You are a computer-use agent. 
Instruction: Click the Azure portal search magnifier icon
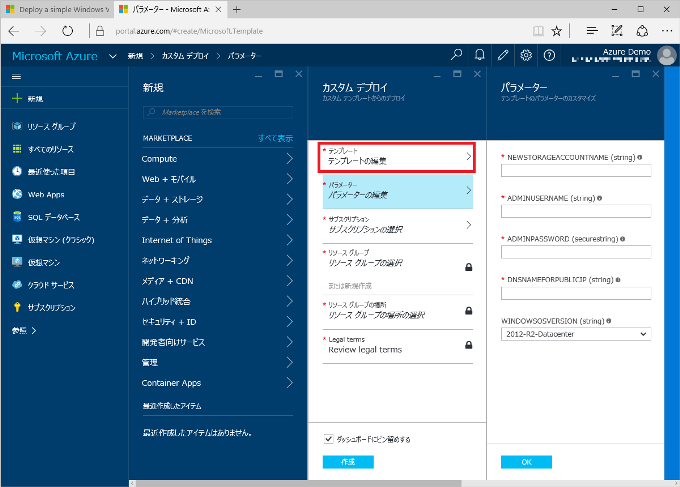(456, 55)
